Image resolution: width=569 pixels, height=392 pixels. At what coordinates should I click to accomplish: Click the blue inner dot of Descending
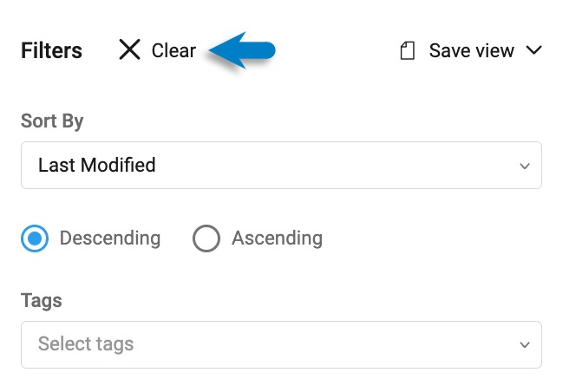[x=35, y=238]
